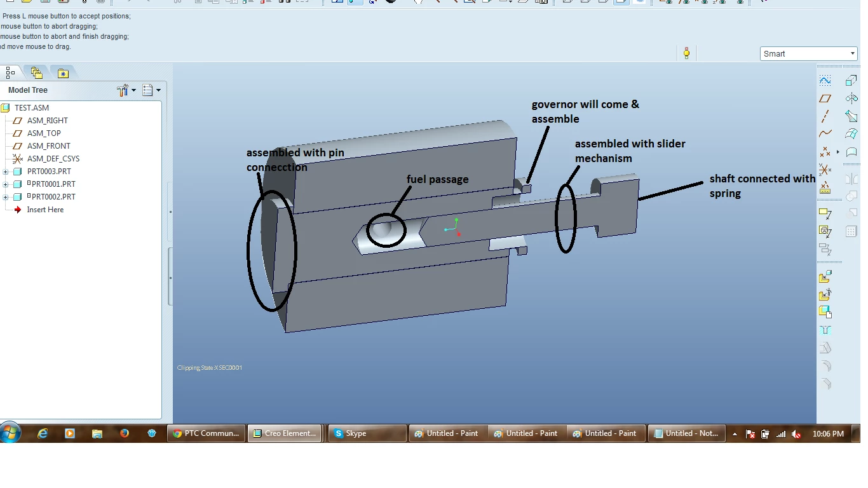The width and height of the screenshot is (868, 488).
Task: Select the Analysis feature tool icon
Action: click(x=825, y=187)
